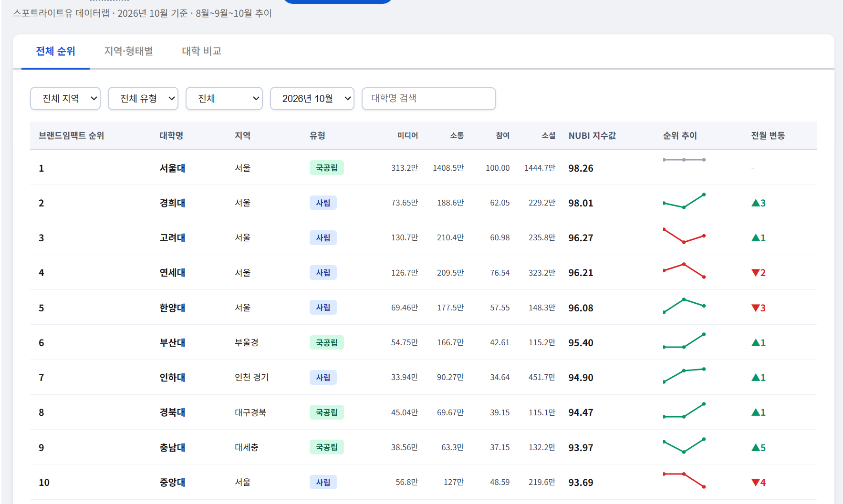Switch to the 전체 순위 tab
The width and height of the screenshot is (843, 504).
55,51
